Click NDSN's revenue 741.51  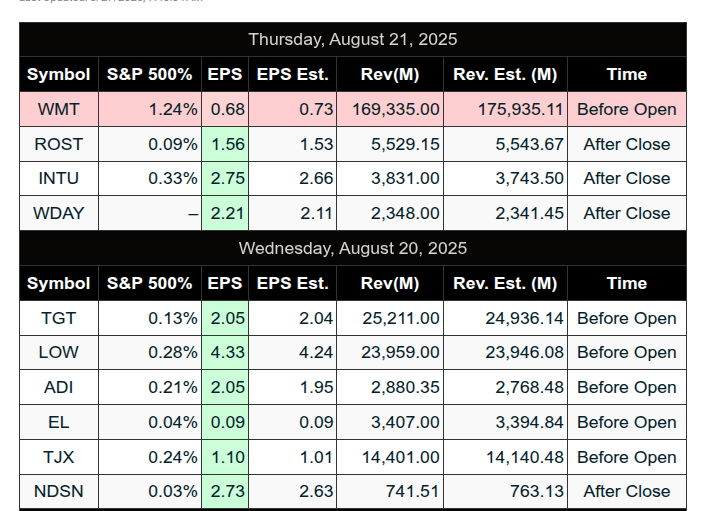tap(390, 491)
